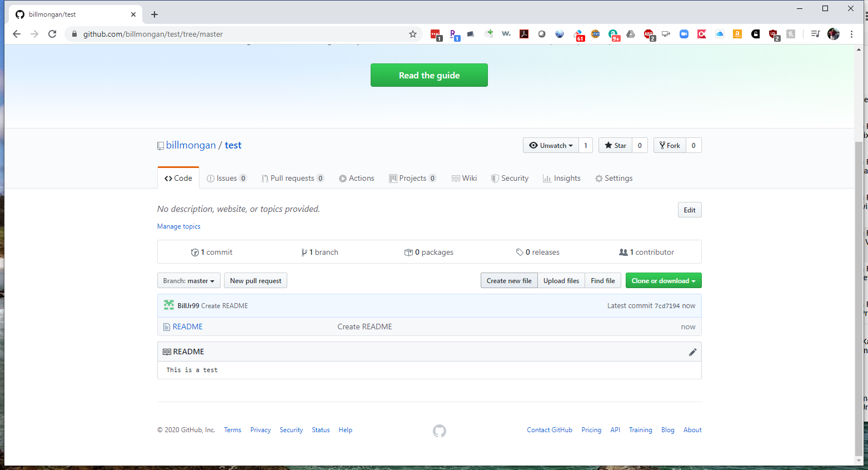
Task: Click Edit description button
Action: [x=690, y=210]
